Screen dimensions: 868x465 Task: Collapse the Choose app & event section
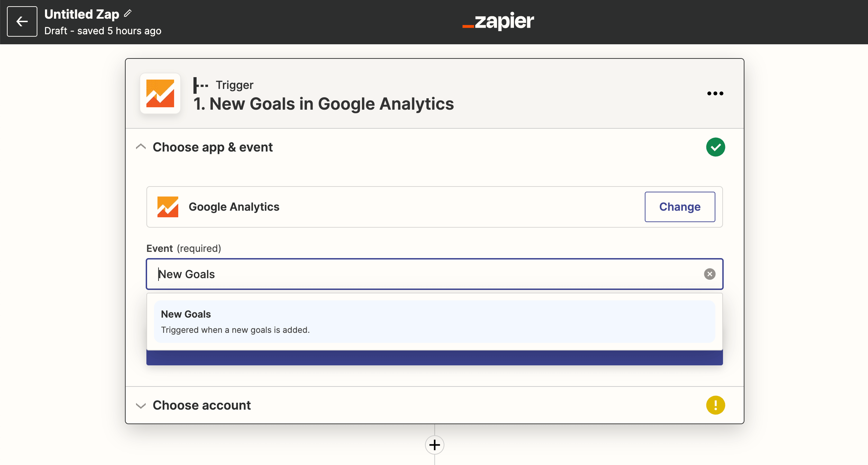coord(141,147)
